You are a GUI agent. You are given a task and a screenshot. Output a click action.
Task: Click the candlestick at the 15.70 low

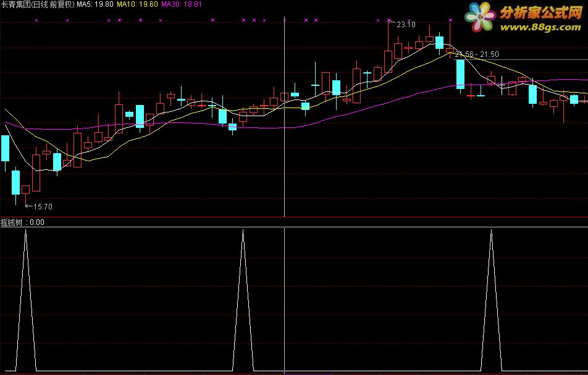(25, 190)
